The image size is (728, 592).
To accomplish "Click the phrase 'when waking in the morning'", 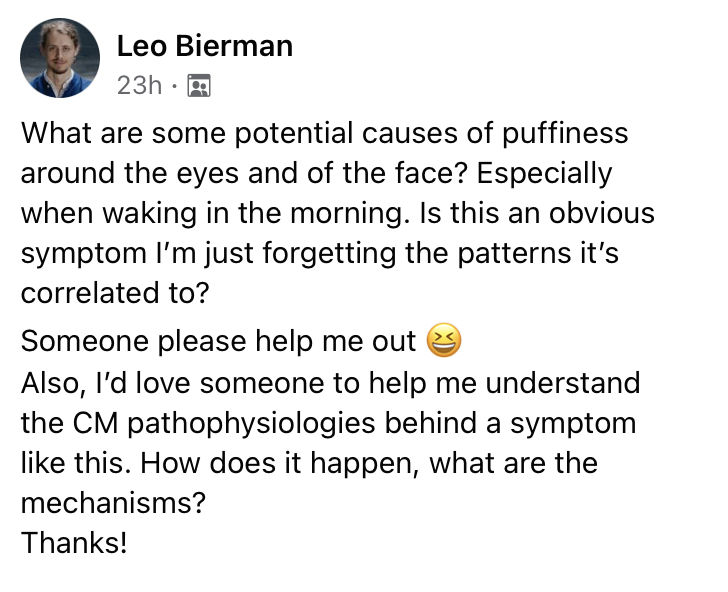I will coord(212,214).
